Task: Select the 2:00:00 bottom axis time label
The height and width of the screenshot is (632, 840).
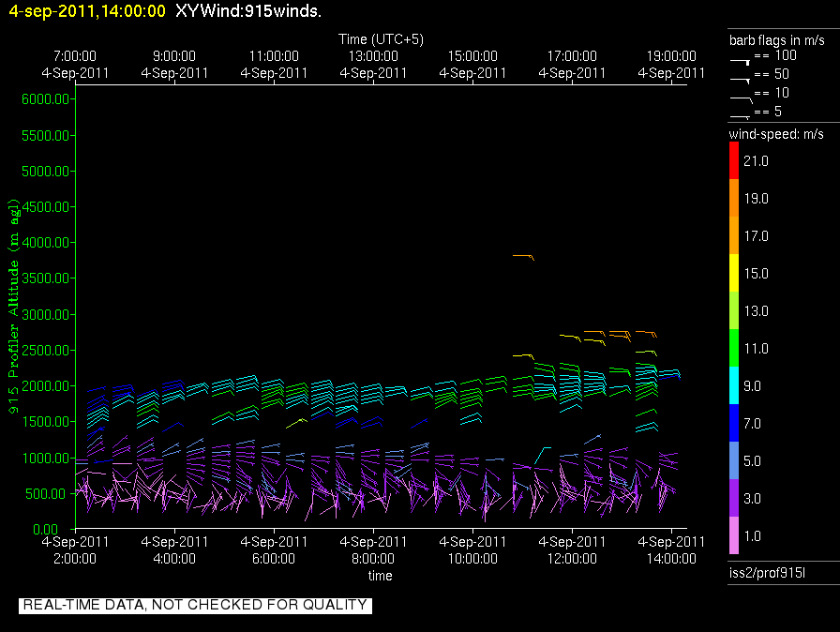Action: pyautogui.click(x=75, y=559)
